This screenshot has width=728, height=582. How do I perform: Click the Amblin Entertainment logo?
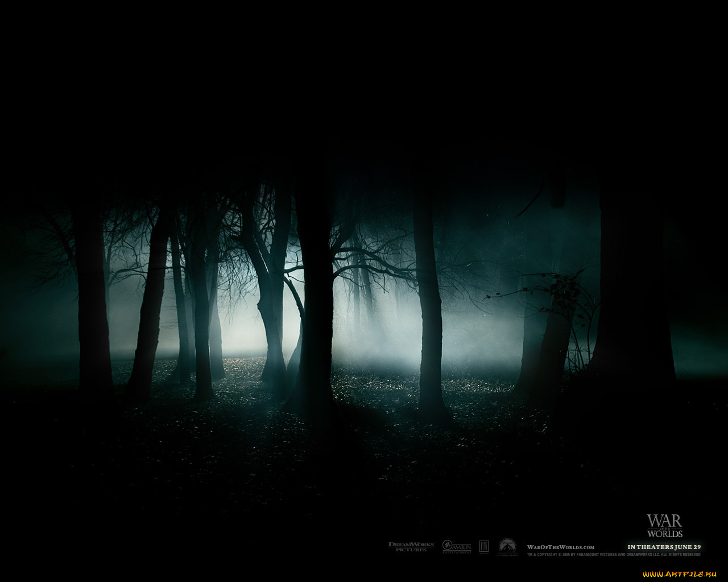click(x=457, y=547)
